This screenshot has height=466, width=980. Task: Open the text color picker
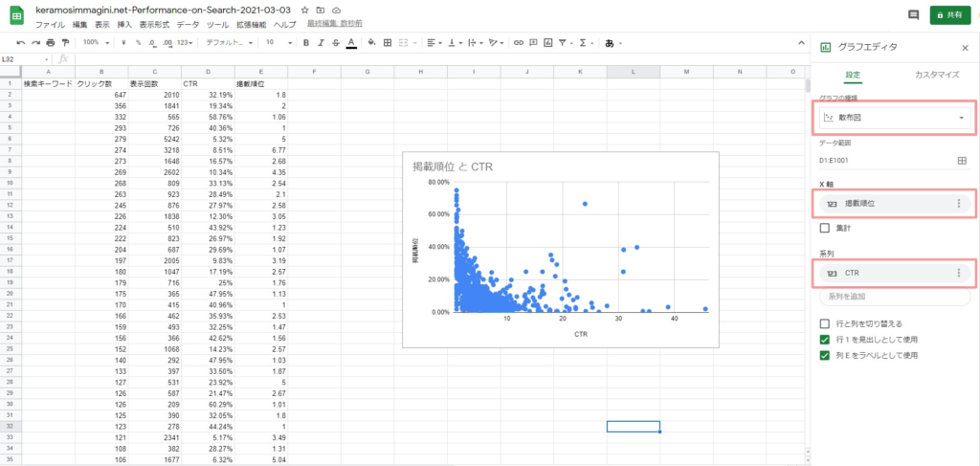tap(350, 43)
